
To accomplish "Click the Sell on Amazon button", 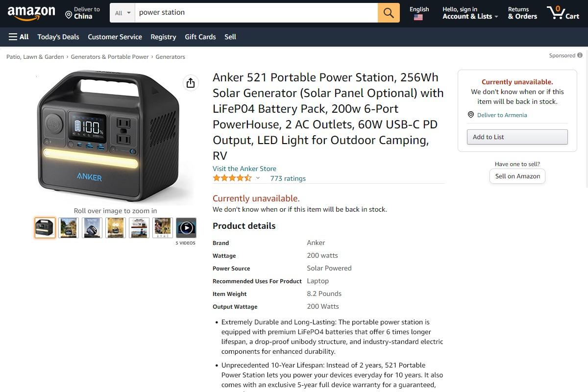I will click(x=517, y=176).
